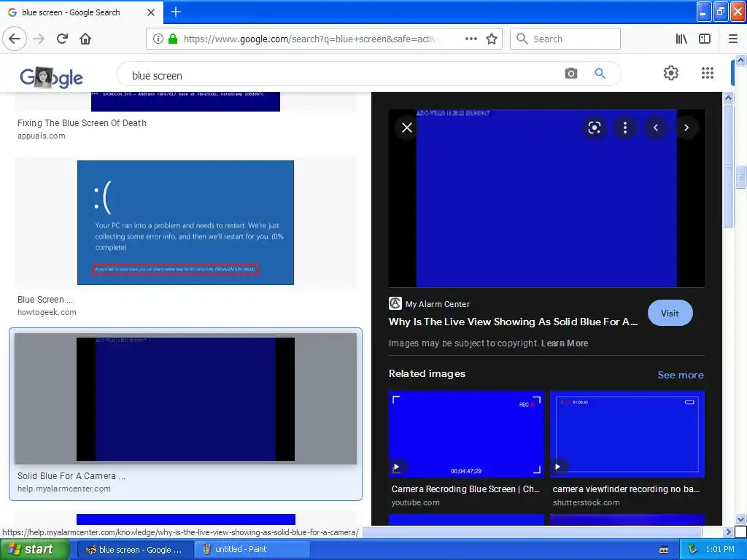The width and height of the screenshot is (747, 560).
Task: Go back using the browser back arrow
Action: click(x=15, y=39)
